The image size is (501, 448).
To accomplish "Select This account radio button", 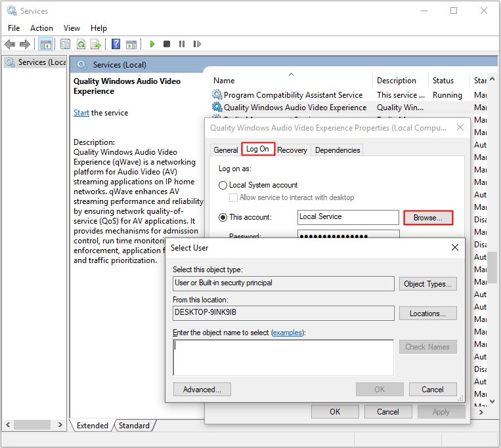I will (x=223, y=217).
